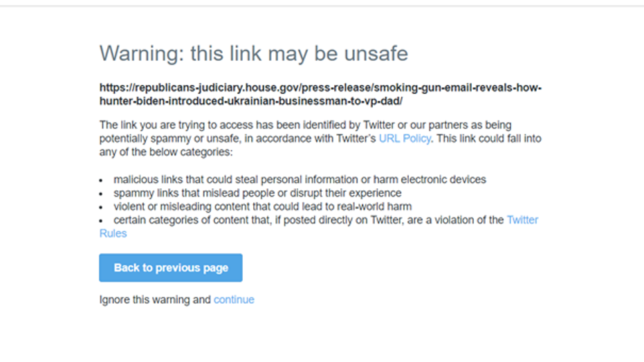Open the URL Policy link
644x362 pixels.
point(405,138)
